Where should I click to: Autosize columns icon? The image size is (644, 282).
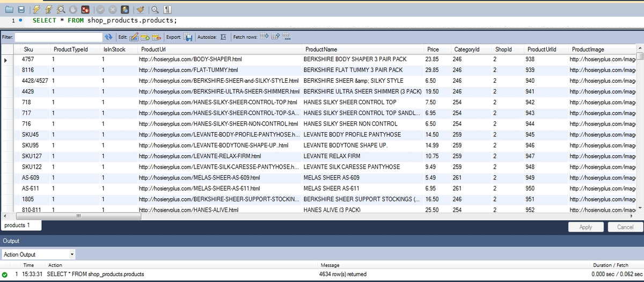coord(223,37)
